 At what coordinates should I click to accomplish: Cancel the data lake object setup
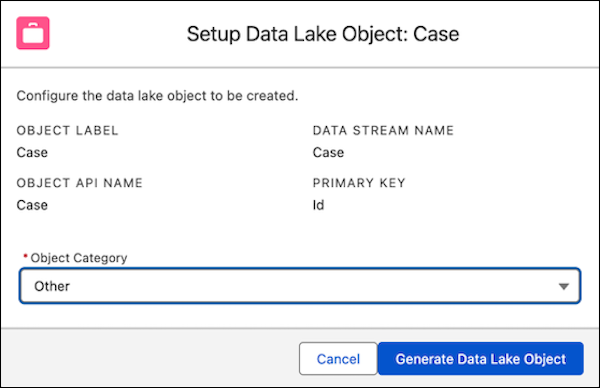tap(338, 359)
